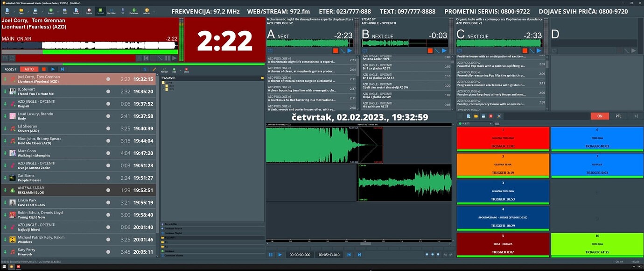Image resolution: width=644 pixels, height=271 pixels.
Task: Open the Mix Editor toolbar icon
Action: click(111, 10)
